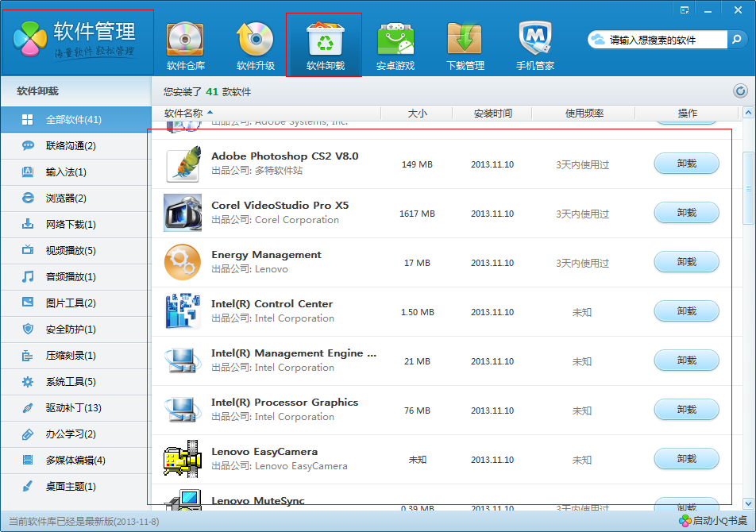This screenshot has height=532, width=756.
Task: Uninstall Energy Management by Lenovo
Action: click(686, 262)
